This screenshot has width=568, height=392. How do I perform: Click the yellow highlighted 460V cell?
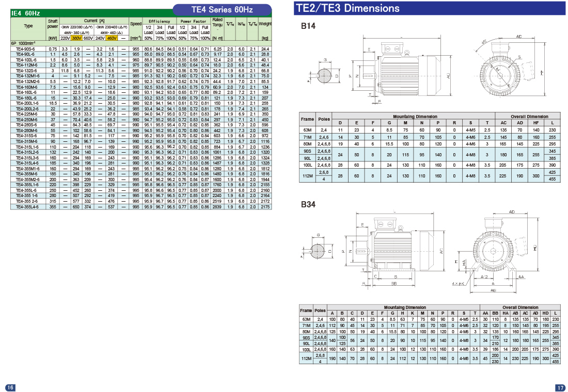(112, 38)
